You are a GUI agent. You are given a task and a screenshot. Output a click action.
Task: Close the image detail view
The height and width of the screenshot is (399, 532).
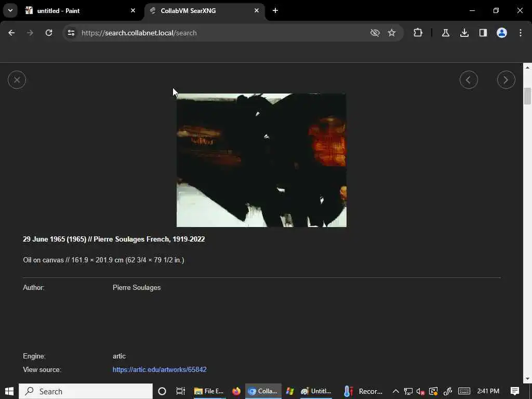click(x=17, y=79)
